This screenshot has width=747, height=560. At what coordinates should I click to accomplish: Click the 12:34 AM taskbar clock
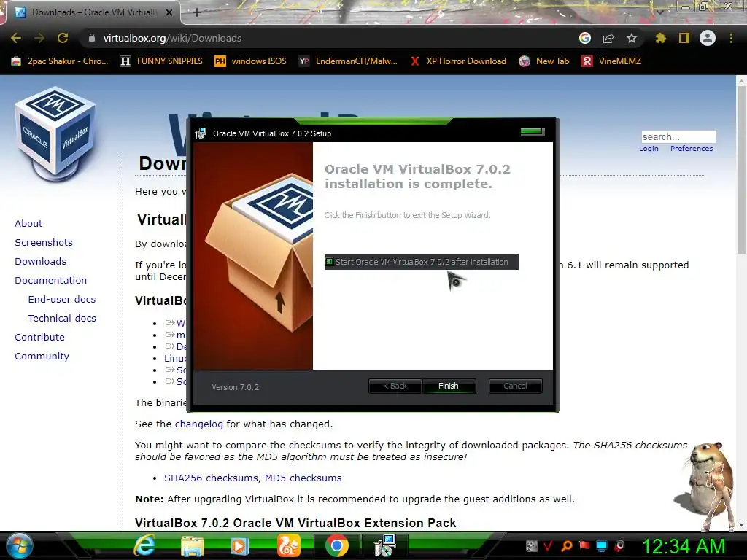[x=684, y=546]
